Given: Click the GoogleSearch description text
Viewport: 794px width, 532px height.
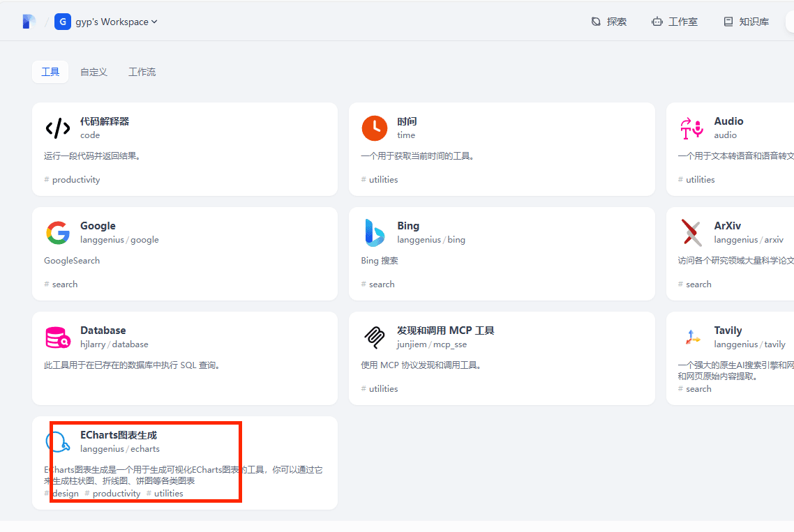Looking at the screenshot, I should click(72, 261).
